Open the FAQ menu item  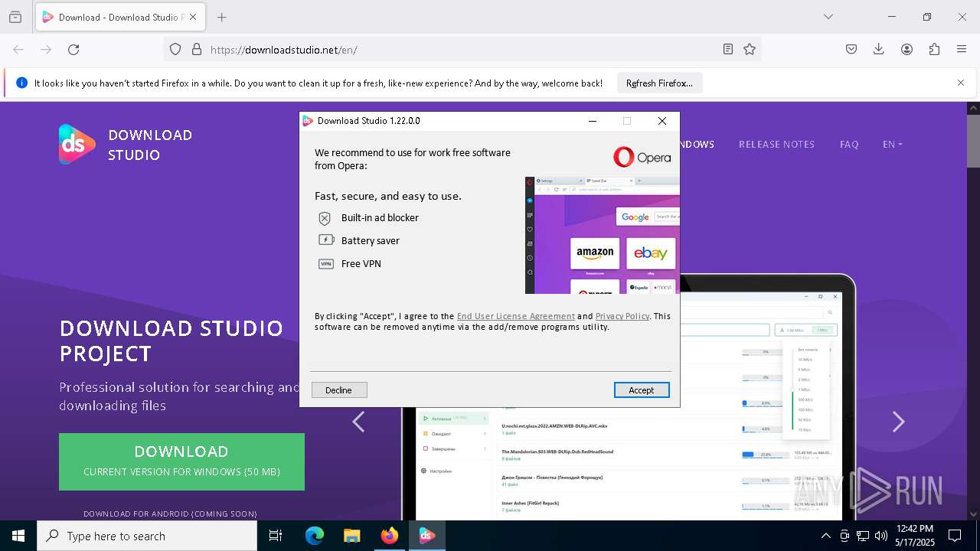pyautogui.click(x=849, y=144)
